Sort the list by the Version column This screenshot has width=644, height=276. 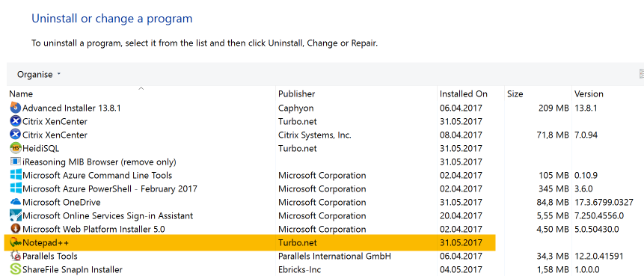[589, 93]
